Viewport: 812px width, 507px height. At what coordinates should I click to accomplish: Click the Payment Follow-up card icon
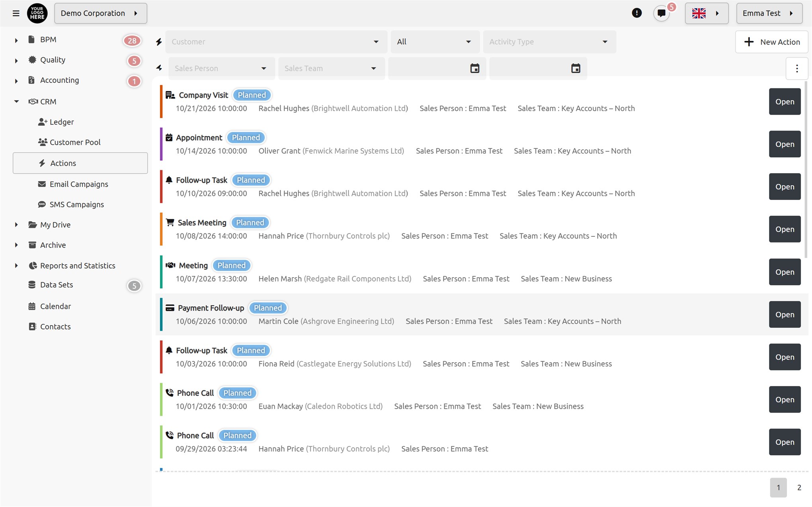pyautogui.click(x=170, y=308)
